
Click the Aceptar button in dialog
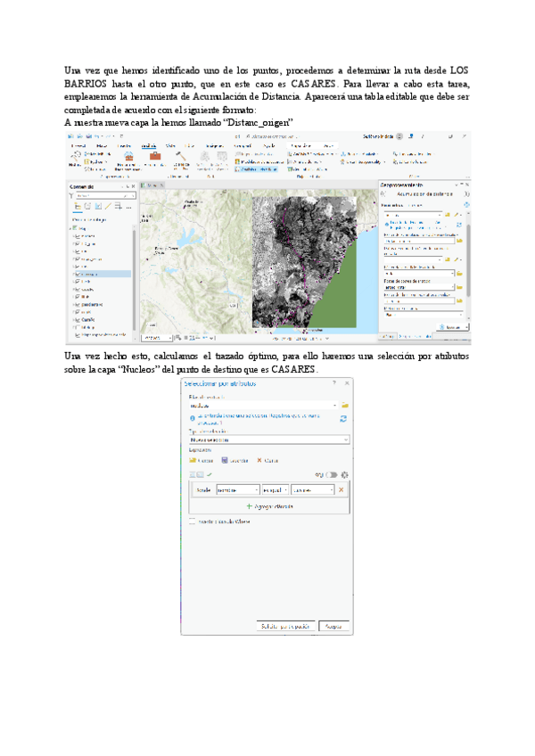pos(333,625)
